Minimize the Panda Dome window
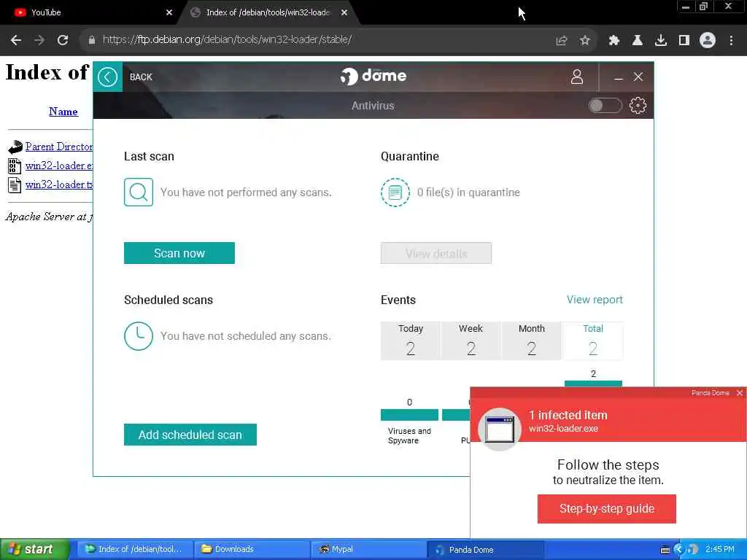747x560 pixels. click(619, 77)
